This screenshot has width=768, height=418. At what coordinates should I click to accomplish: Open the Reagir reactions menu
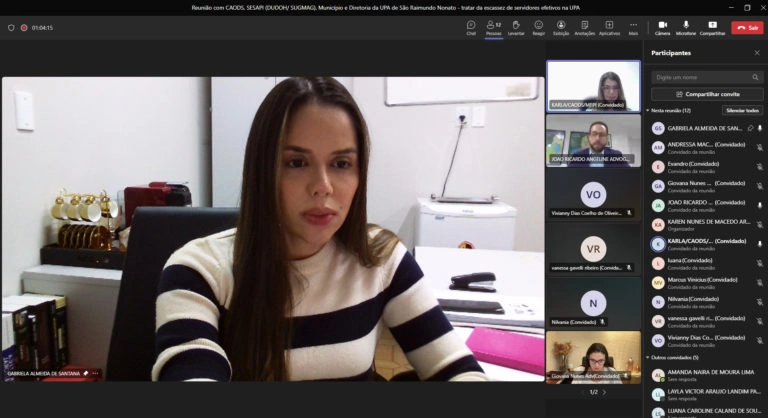[539, 26]
